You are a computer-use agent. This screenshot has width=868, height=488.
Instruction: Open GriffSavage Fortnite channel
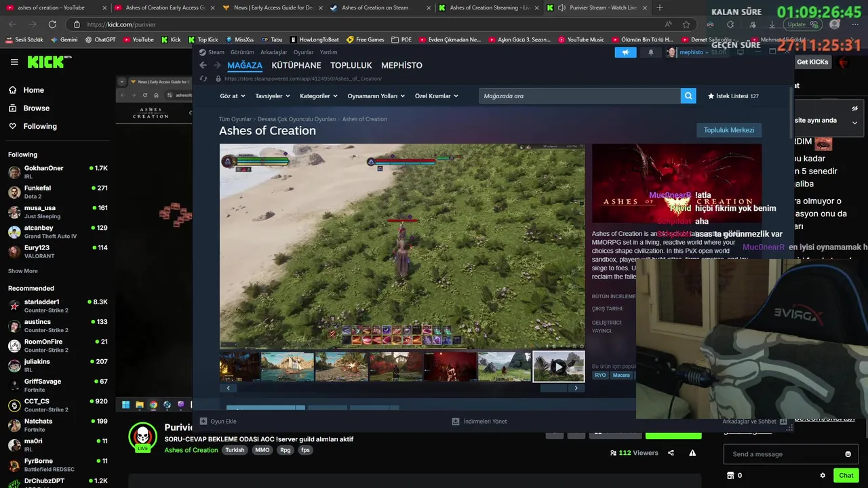[58, 385]
